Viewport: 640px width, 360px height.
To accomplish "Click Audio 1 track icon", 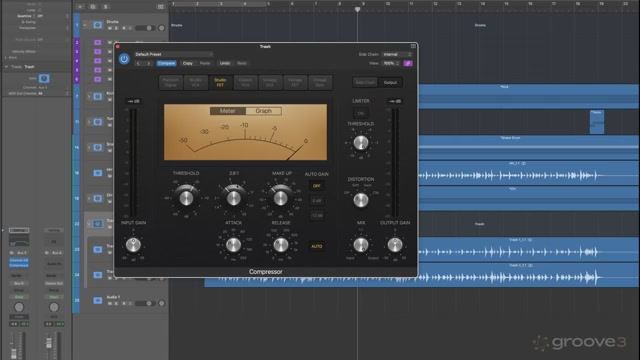I will (98, 300).
